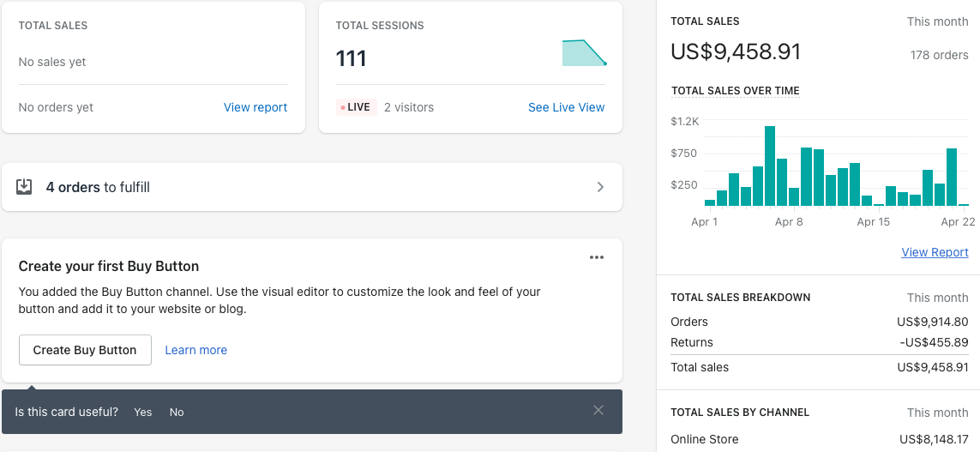
Task: Expand the orders to fulfill chevron
Action: point(600,187)
